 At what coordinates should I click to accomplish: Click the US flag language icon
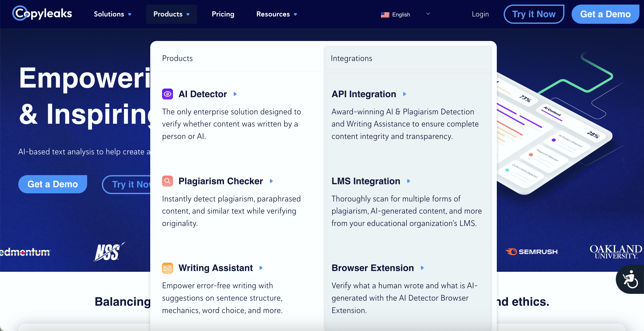[x=385, y=15]
